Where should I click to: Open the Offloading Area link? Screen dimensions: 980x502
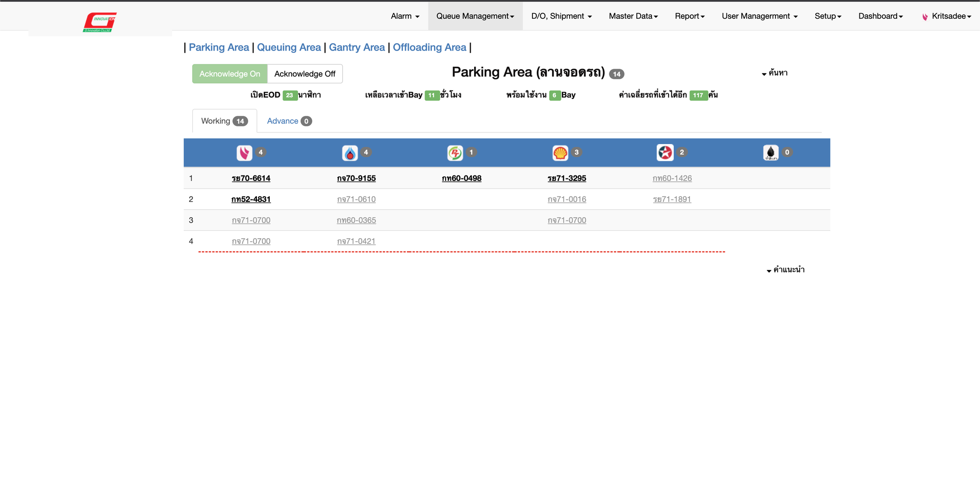coord(429,48)
